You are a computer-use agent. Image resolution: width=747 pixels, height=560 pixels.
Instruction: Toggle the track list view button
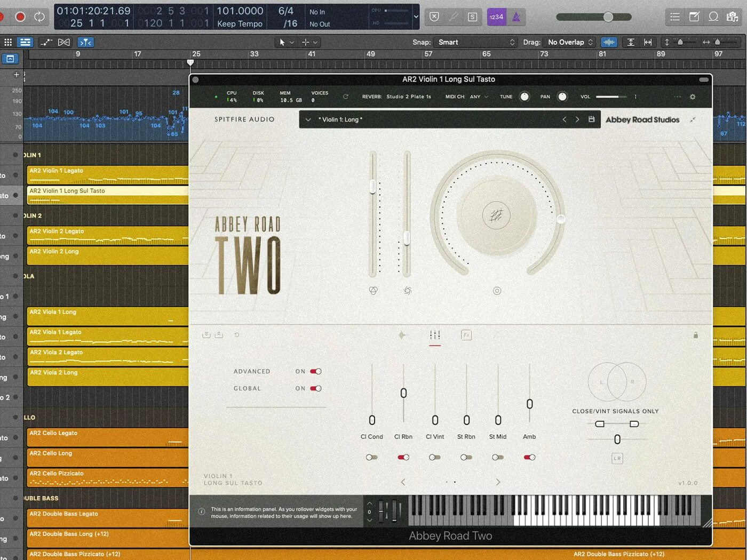pyautogui.click(x=25, y=42)
